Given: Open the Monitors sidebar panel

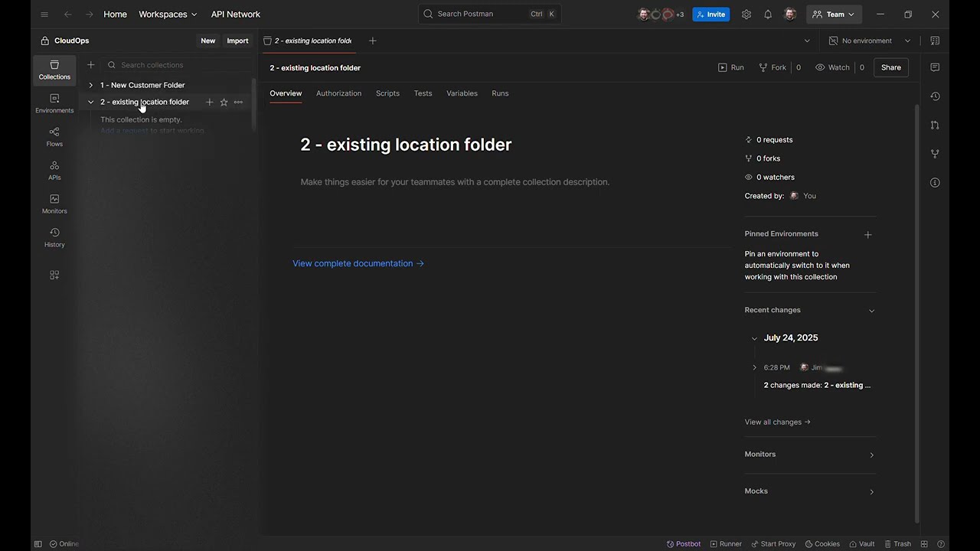Looking at the screenshot, I should [x=54, y=204].
